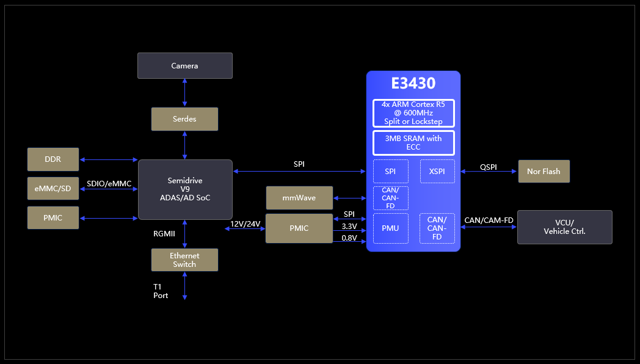
Task: Select the QSPI label
Action: (489, 167)
